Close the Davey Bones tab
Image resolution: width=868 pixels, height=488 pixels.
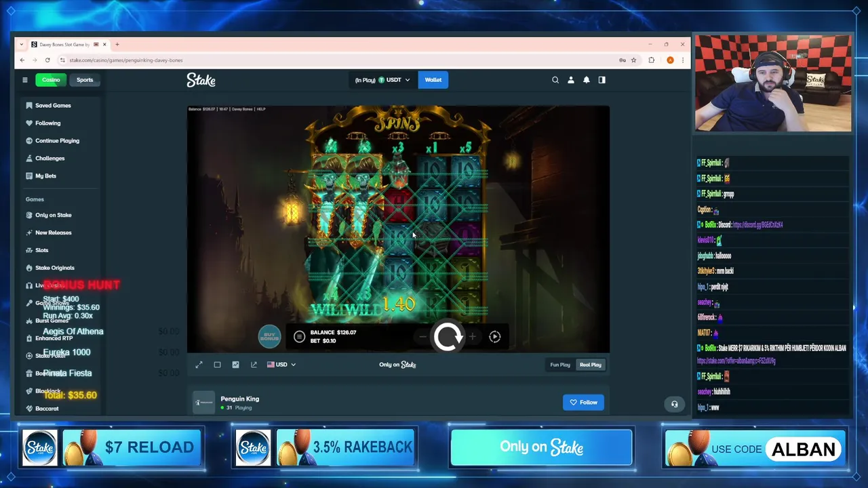(104, 45)
